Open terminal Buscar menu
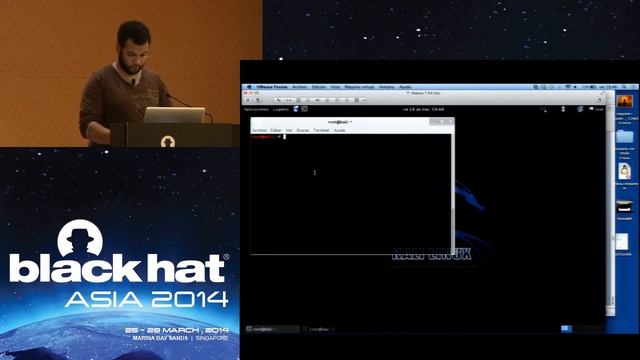Image resolution: width=640 pixels, height=360 pixels. pyautogui.click(x=302, y=130)
